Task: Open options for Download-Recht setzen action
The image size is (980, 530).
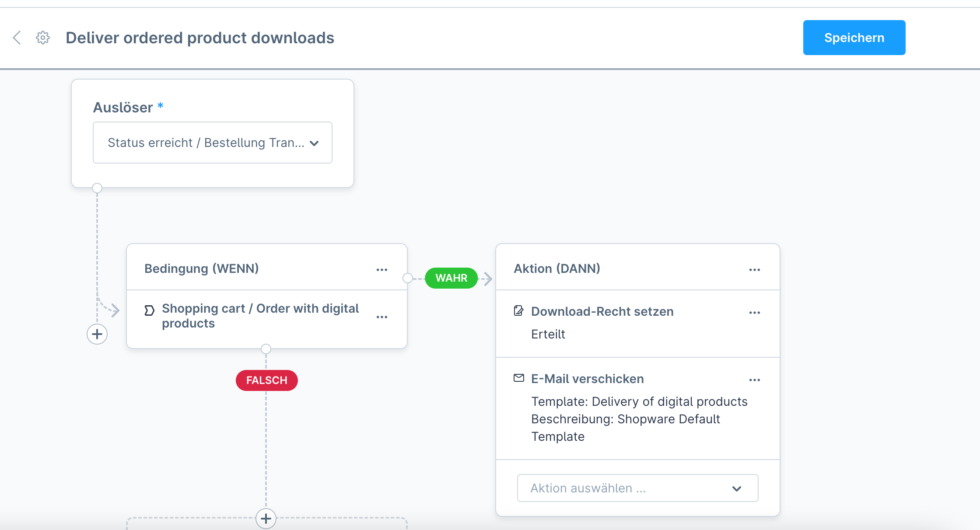Action: pyautogui.click(x=755, y=312)
